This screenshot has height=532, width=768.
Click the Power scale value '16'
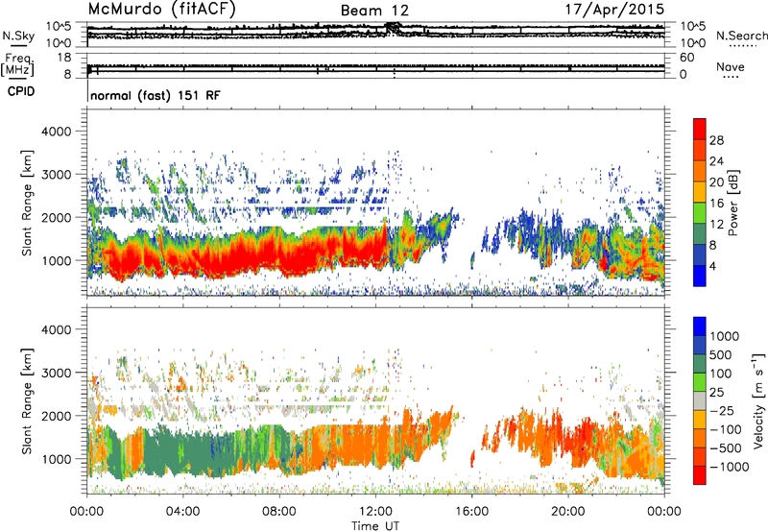[716, 204]
